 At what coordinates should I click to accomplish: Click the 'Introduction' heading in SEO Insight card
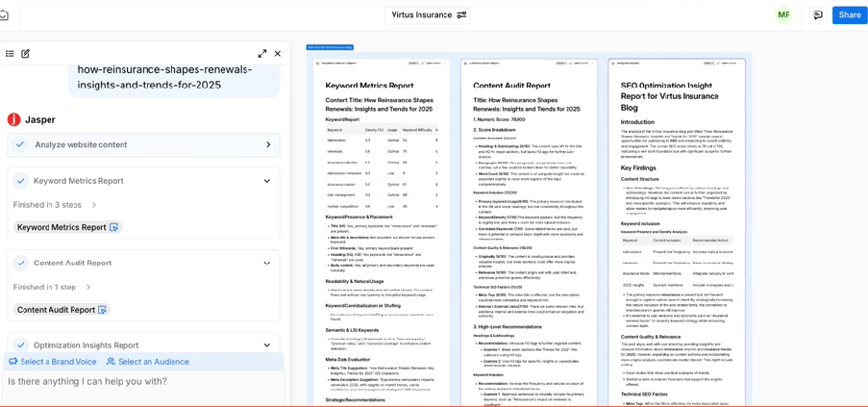(x=637, y=122)
